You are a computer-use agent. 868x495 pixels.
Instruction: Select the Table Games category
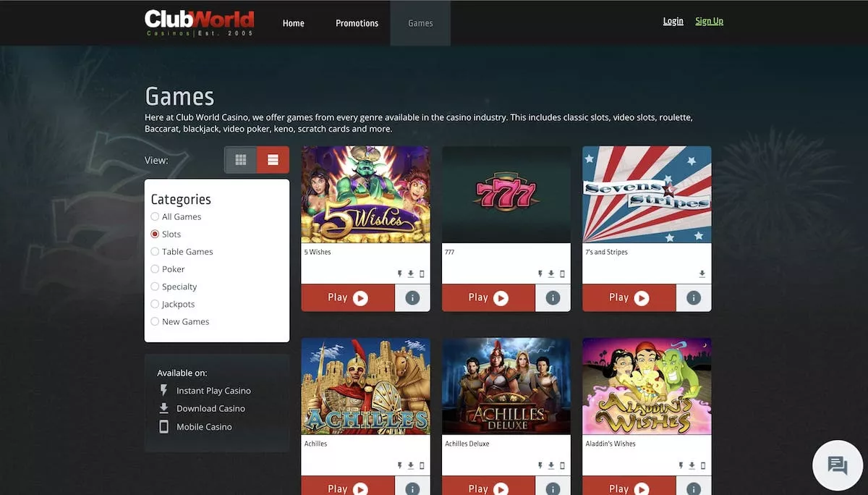(x=155, y=252)
